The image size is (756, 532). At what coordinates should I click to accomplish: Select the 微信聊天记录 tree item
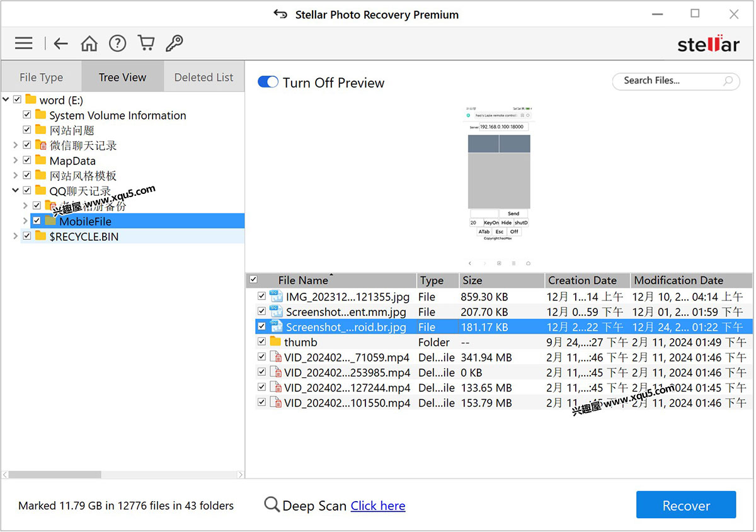83,145
